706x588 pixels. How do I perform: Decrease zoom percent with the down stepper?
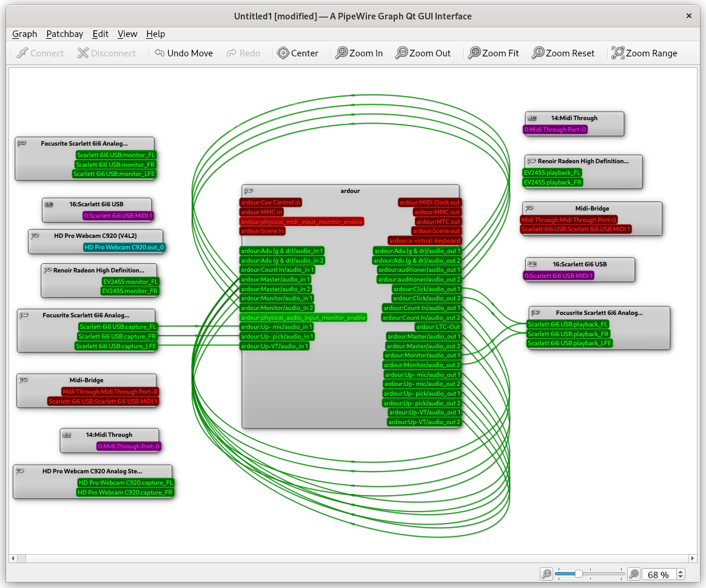(681, 577)
